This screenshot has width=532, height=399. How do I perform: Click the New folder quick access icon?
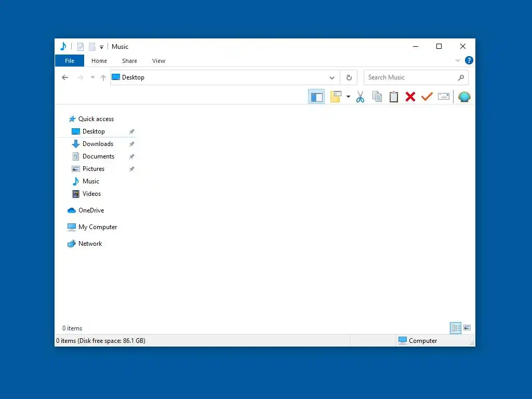[92, 46]
